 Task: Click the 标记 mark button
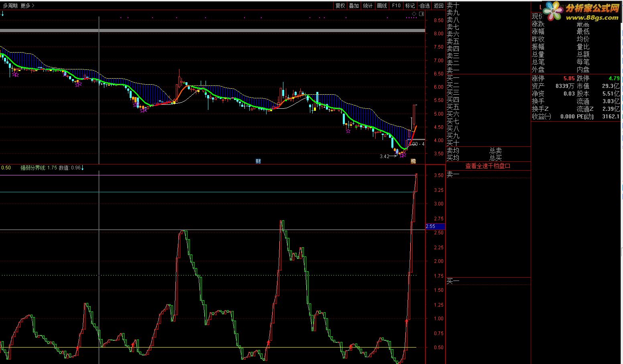coord(410,6)
